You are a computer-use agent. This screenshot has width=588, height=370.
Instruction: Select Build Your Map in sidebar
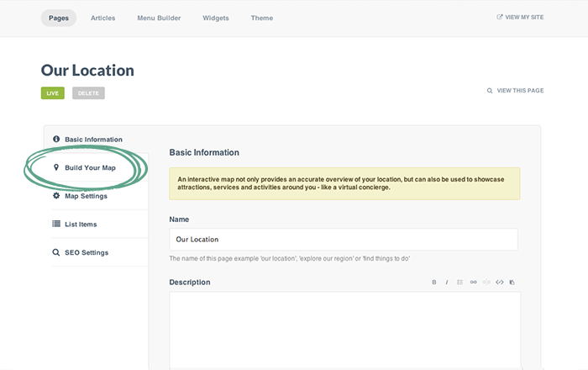(x=90, y=167)
